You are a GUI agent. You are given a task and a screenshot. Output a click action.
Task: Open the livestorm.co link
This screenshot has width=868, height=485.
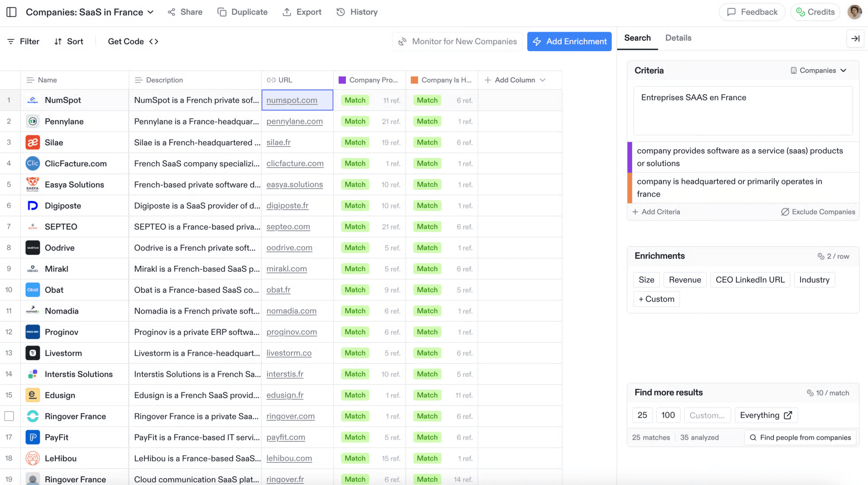coord(289,353)
